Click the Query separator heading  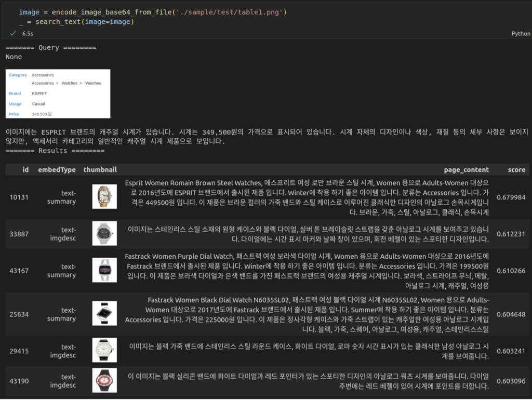51,47
